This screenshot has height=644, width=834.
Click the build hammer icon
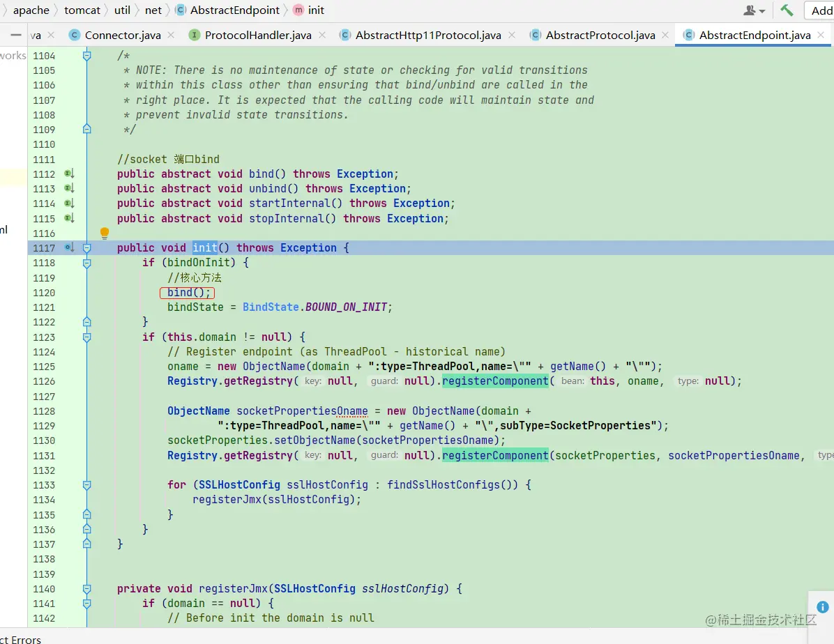tap(787, 10)
